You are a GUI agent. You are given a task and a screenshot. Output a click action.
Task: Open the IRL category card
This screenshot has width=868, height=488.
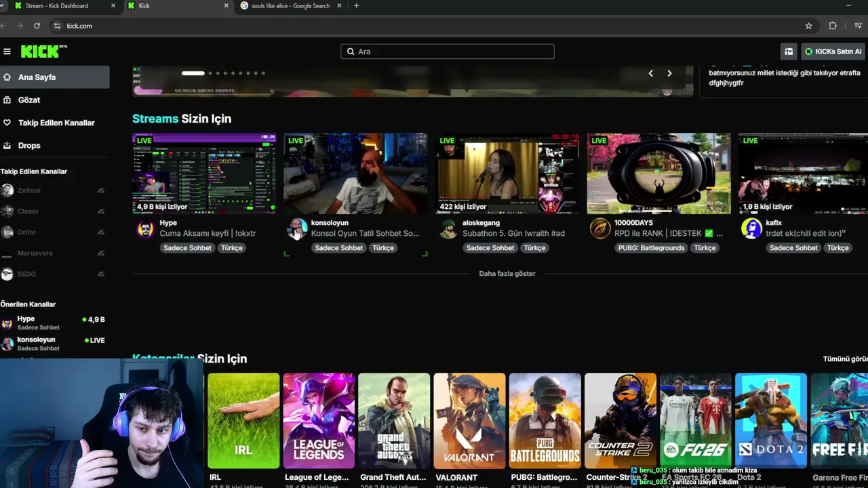click(243, 420)
